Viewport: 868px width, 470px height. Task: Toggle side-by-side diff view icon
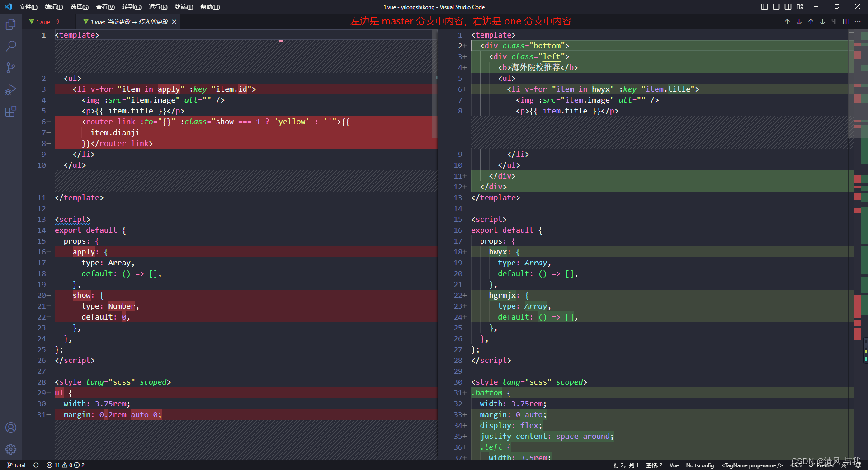coord(846,22)
